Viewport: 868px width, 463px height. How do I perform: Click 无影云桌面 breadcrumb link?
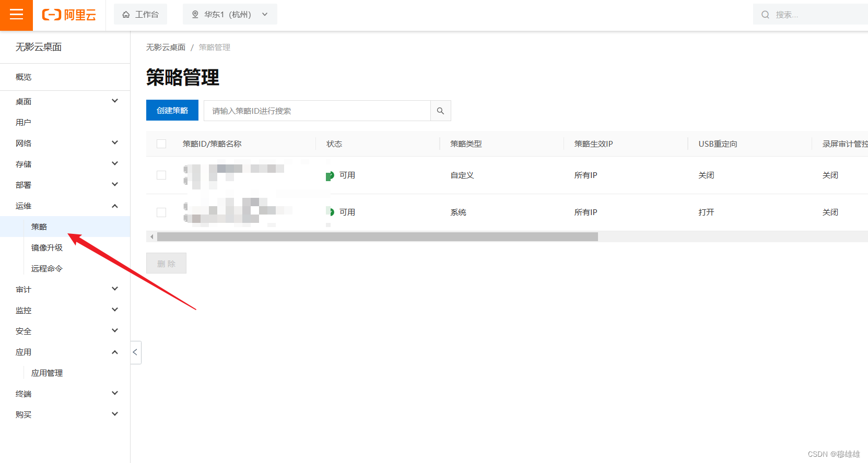[166, 48]
